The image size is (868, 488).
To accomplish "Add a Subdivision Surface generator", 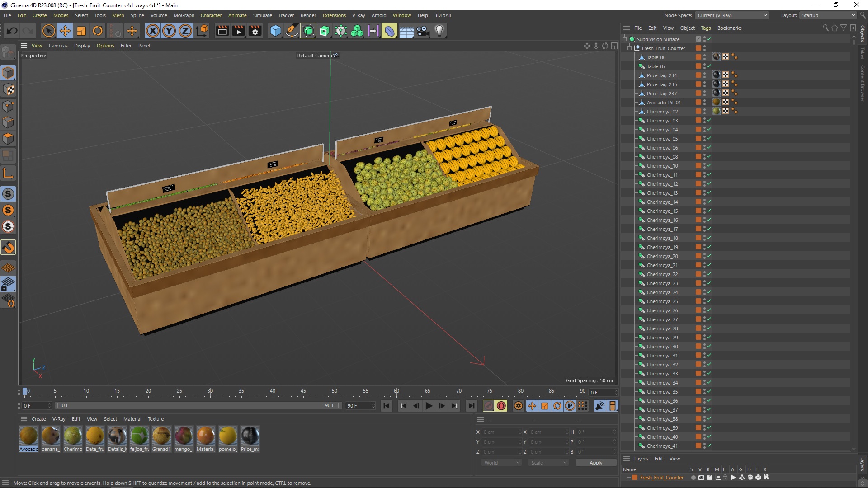I will (308, 31).
